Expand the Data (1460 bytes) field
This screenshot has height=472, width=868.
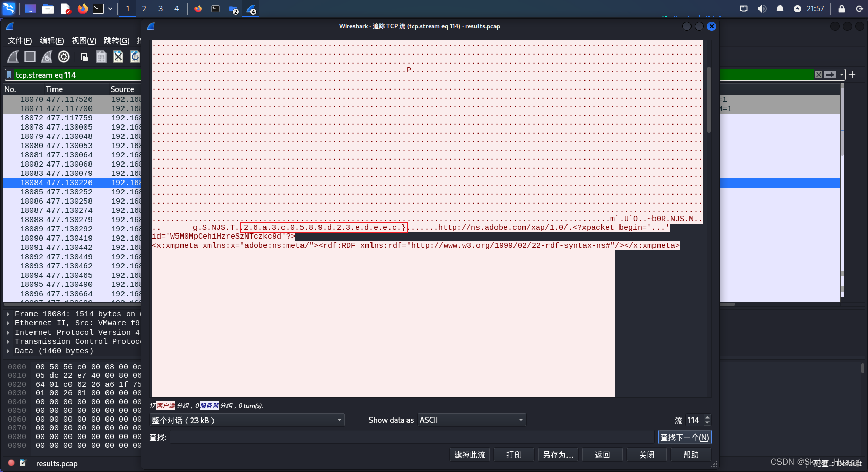click(8, 351)
